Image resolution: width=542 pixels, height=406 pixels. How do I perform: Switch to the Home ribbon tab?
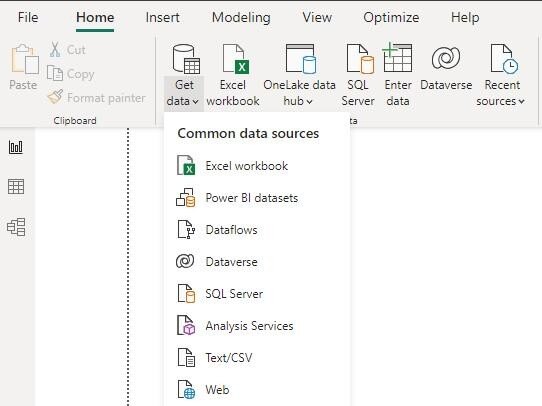tap(95, 17)
